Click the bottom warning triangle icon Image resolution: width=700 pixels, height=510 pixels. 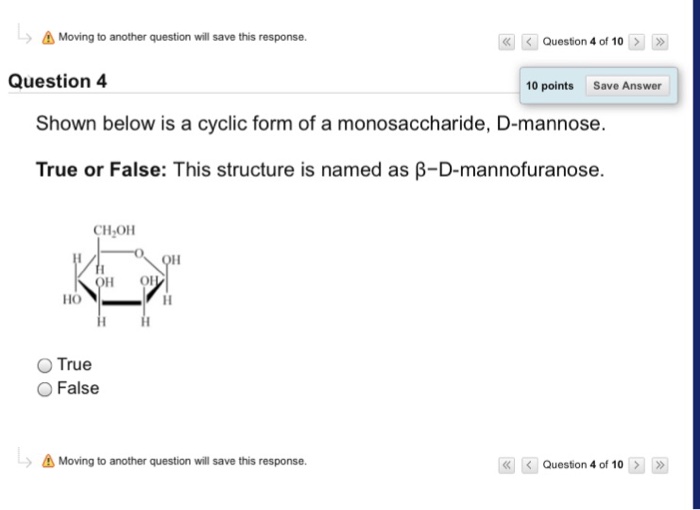(48, 462)
